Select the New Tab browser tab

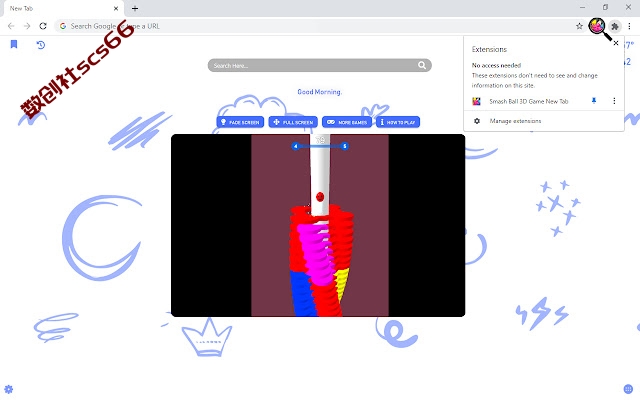(x=63, y=8)
